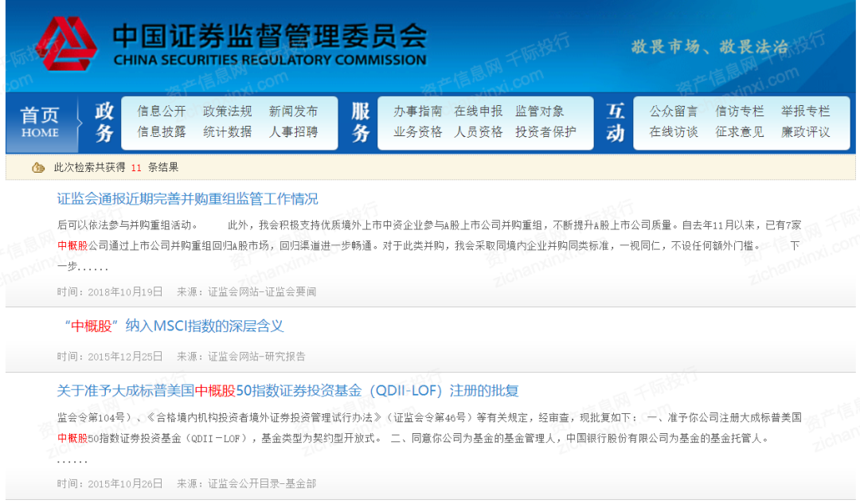860x504 pixels.
Task: Click date text 2015年12月25日
Action: tap(125, 357)
